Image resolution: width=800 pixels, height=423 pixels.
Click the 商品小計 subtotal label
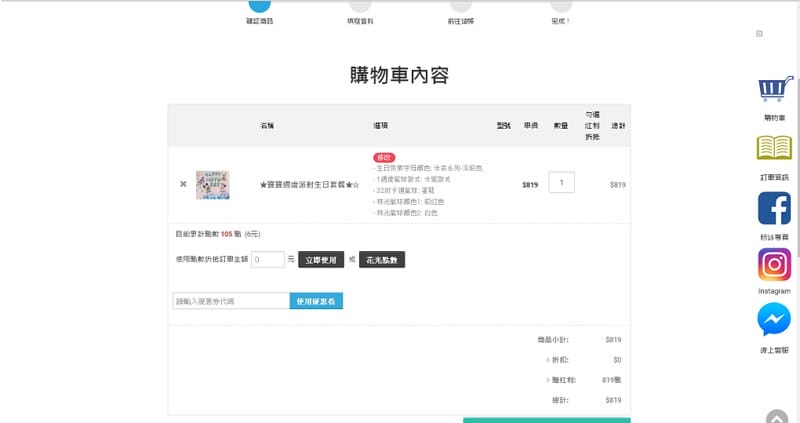553,339
